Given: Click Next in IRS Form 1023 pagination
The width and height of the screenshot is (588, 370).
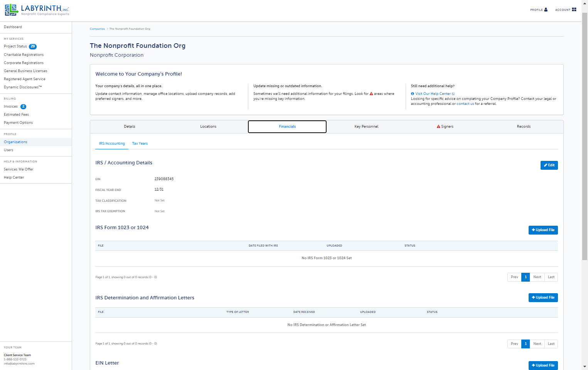Looking at the screenshot, I should (537, 277).
